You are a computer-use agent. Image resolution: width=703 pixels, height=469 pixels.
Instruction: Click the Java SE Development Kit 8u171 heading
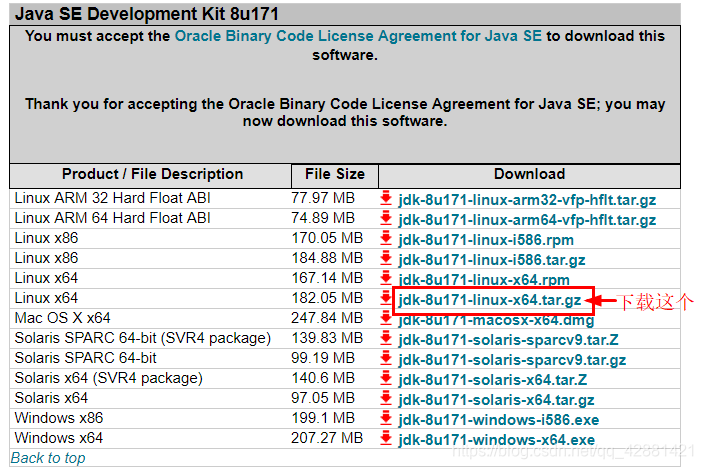[147, 14]
